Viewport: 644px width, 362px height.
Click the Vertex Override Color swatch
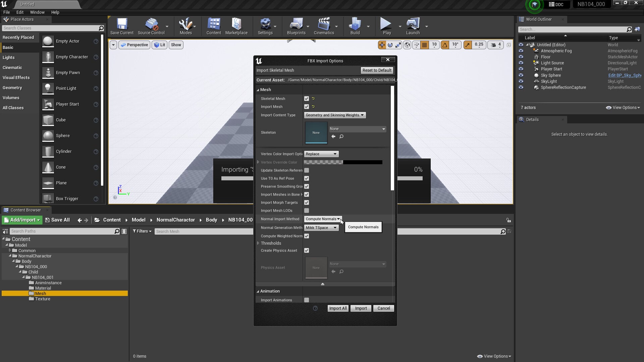pos(343,162)
